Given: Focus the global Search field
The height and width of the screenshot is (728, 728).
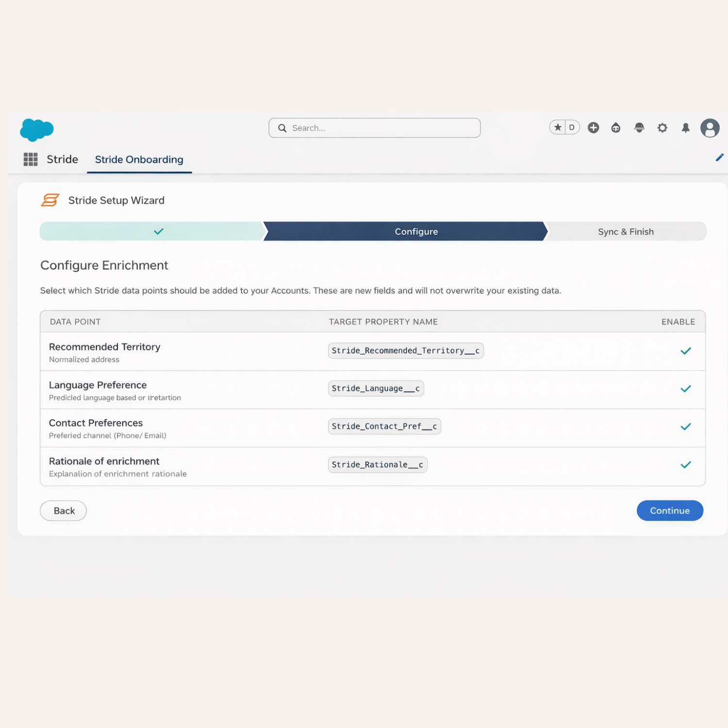Looking at the screenshot, I should click(x=375, y=128).
